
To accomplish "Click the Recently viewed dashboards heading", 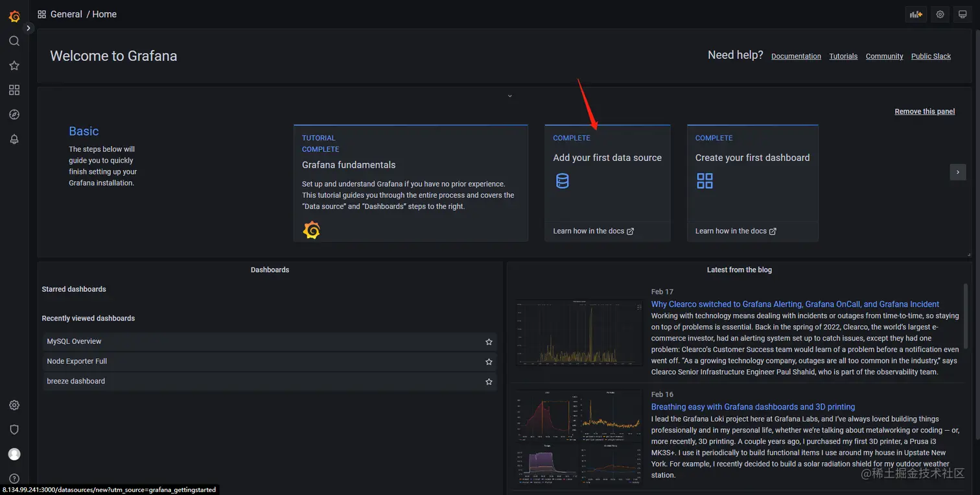I will click(88, 319).
